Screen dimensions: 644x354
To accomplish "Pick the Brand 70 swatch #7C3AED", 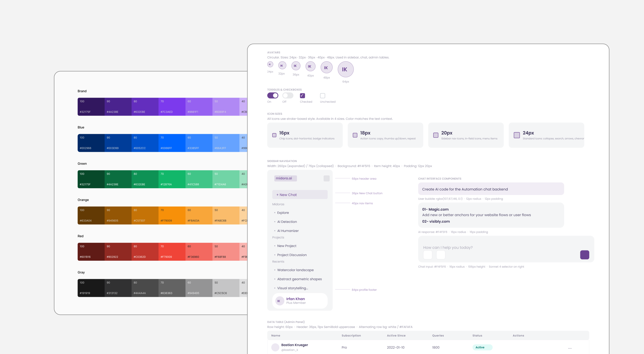I will point(172,107).
